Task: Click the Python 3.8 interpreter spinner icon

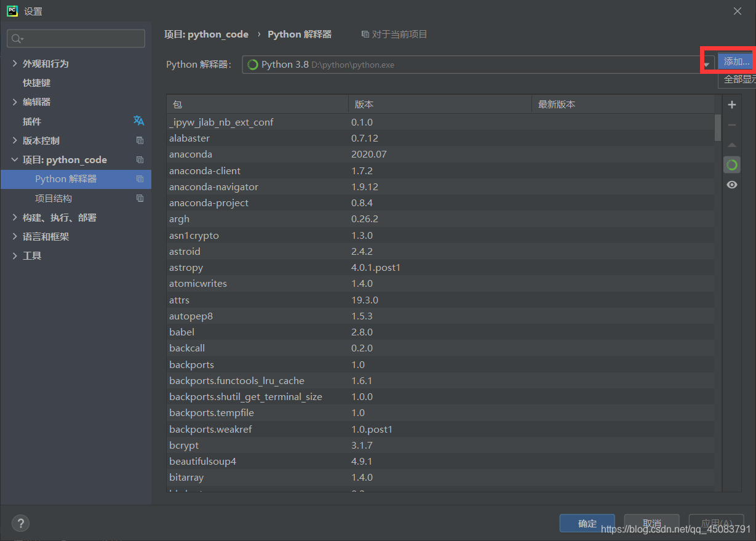Action: (252, 65)
